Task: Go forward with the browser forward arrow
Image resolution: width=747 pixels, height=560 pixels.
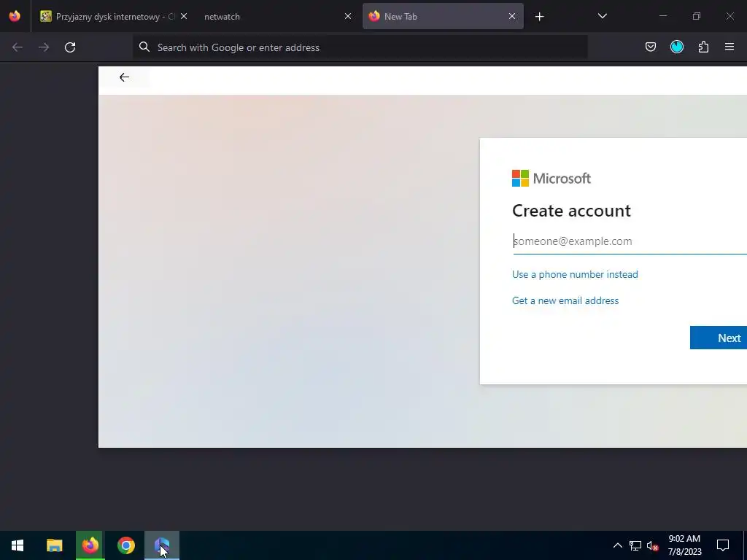Action: click(44, 47)
